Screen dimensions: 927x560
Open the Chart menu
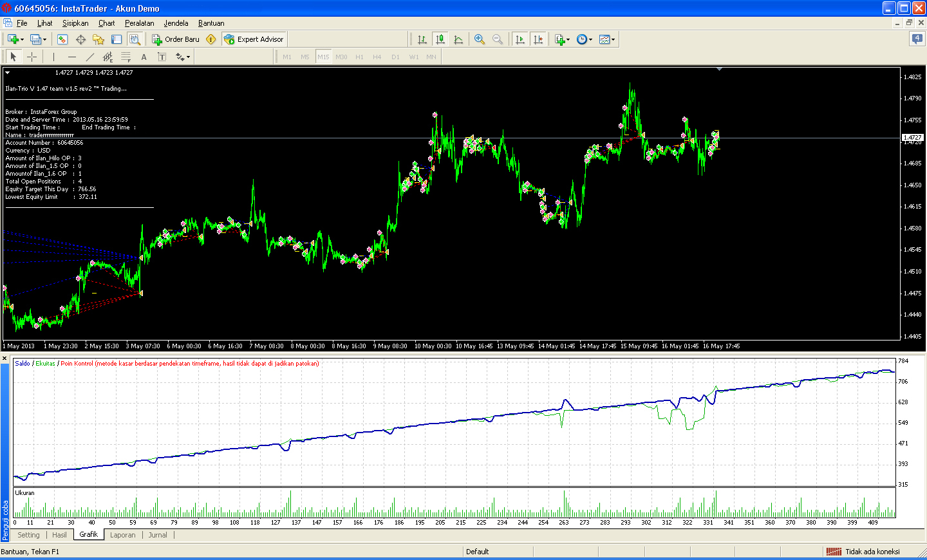point(106,23)
